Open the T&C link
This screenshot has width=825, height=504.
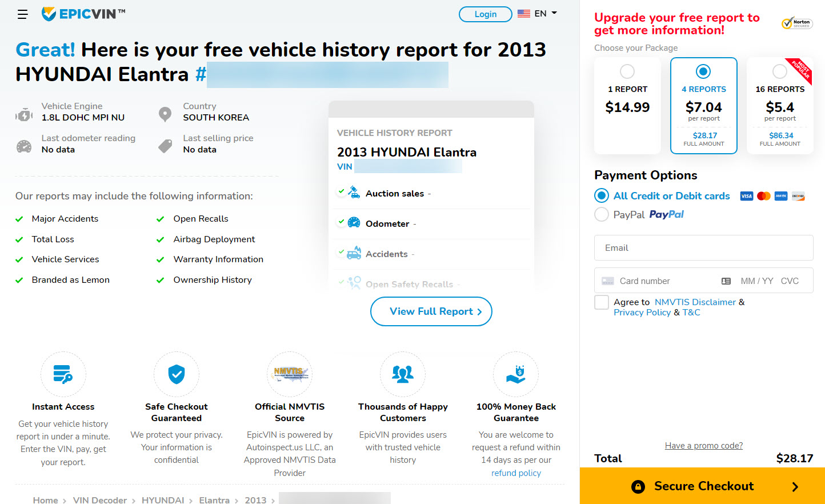[x=691, y=312]
